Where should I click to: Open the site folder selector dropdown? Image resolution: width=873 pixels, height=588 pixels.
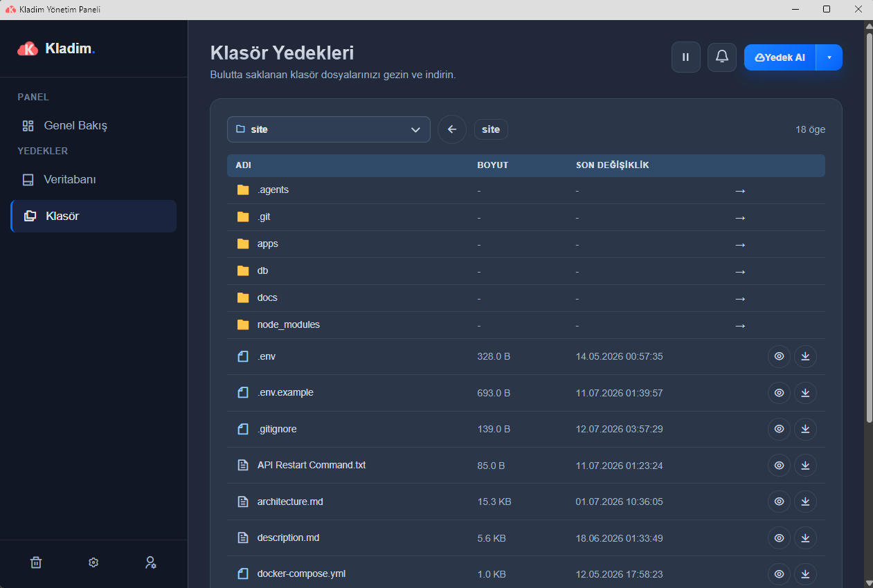pos(329,129)
